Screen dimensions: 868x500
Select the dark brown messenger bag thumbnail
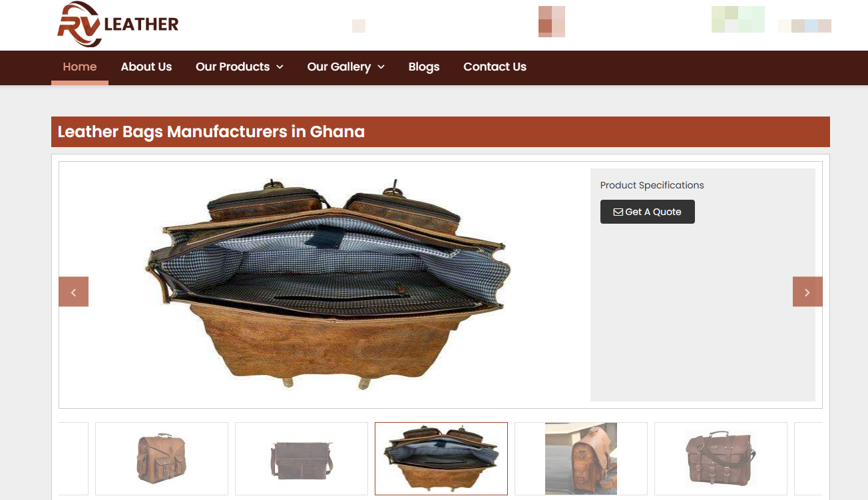tap(302, 459)
